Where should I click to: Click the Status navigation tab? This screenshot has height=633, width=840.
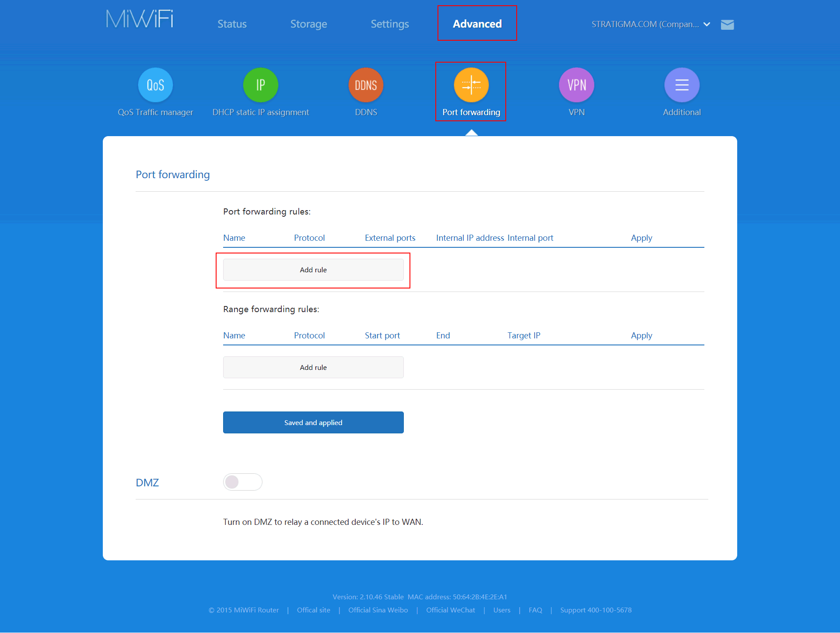[233, 24]
